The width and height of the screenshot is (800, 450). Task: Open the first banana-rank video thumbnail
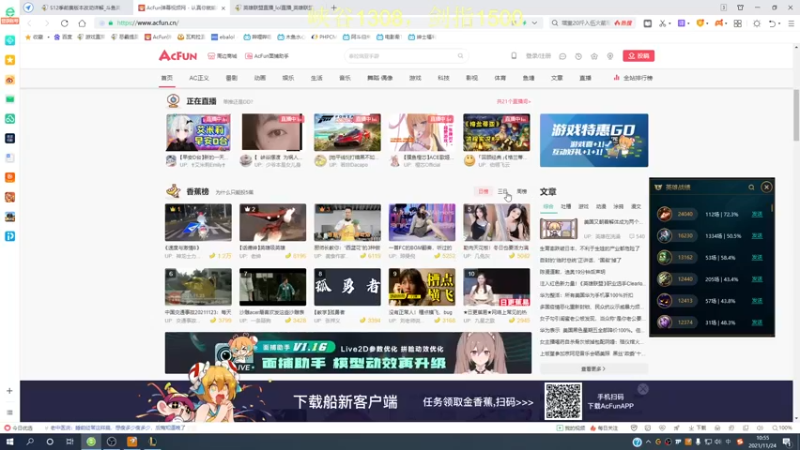click(198, 222)
